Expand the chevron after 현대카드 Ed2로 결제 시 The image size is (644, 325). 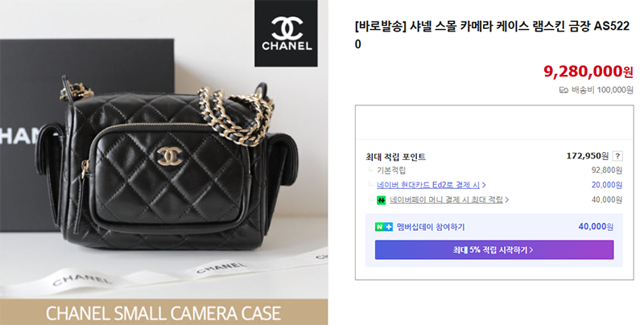click(485, 185)
